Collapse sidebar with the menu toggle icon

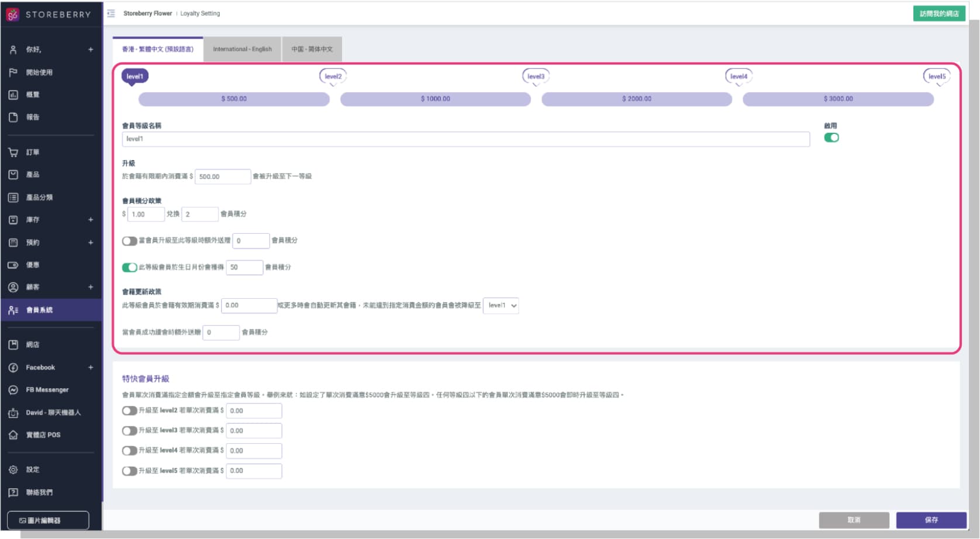point(111,13)
